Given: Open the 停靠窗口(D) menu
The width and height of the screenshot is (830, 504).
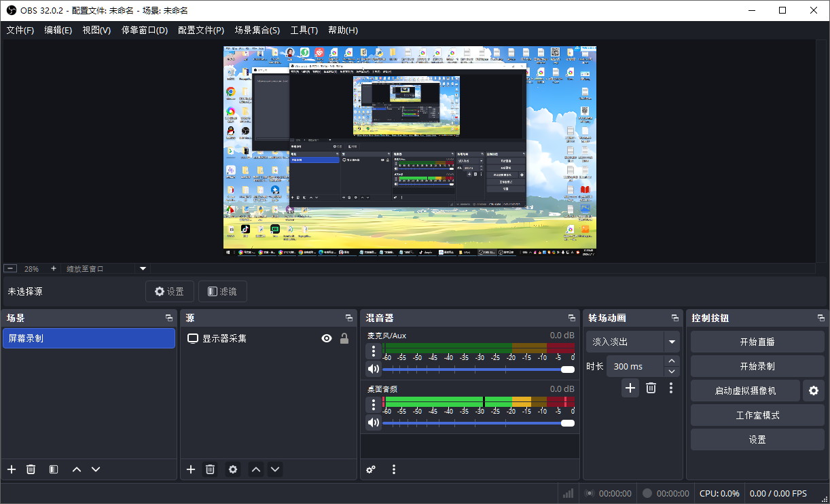Looking at the screenshot, I should 145,30.
